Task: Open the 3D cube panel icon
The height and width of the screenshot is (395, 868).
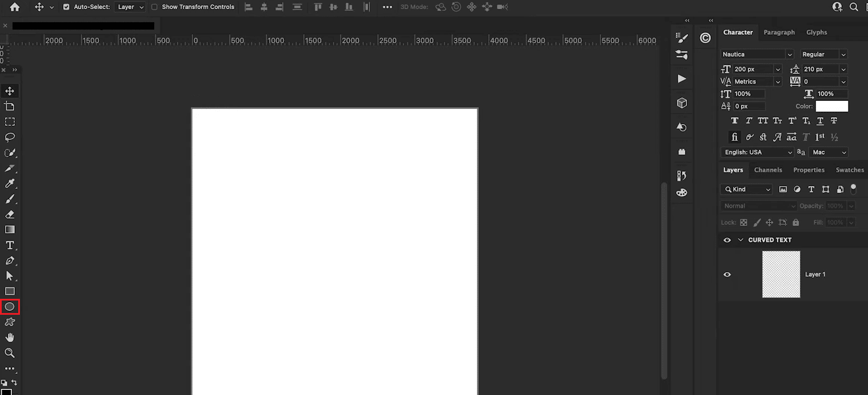Action: click(x=682, y=103)
